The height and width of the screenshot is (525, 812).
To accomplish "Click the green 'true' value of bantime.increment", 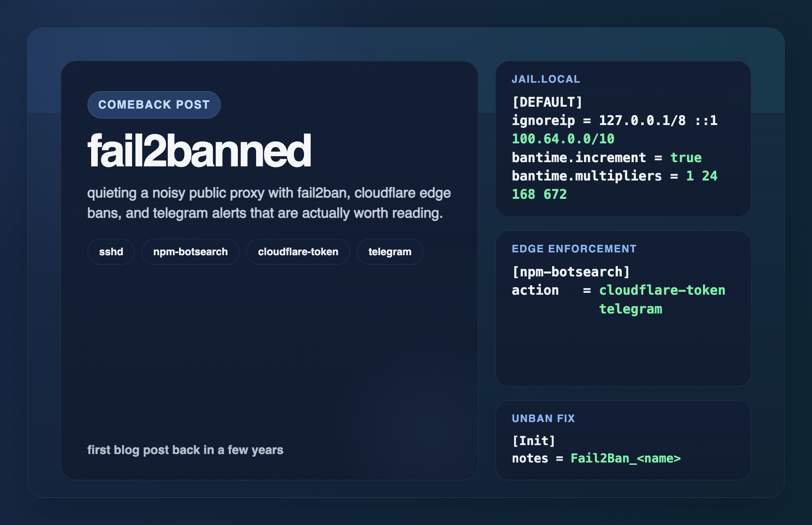I will (686, 157).
